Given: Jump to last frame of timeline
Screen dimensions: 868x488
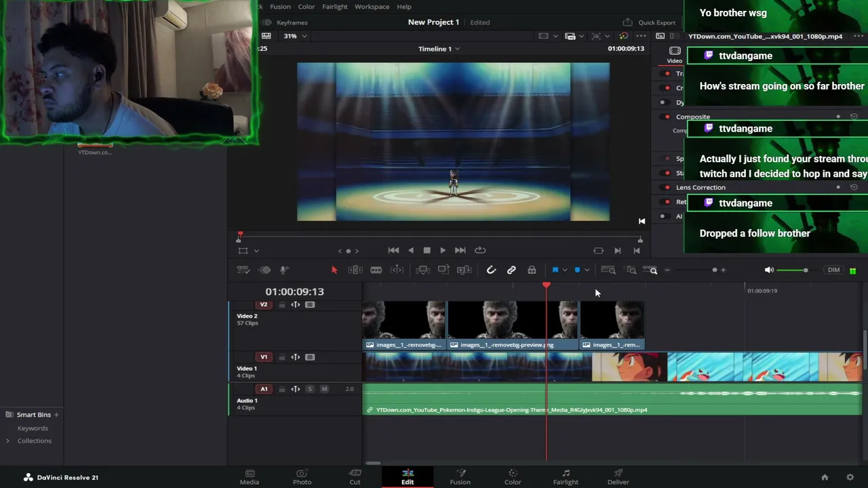Looking at the screenshot, I should coord(460,250).
